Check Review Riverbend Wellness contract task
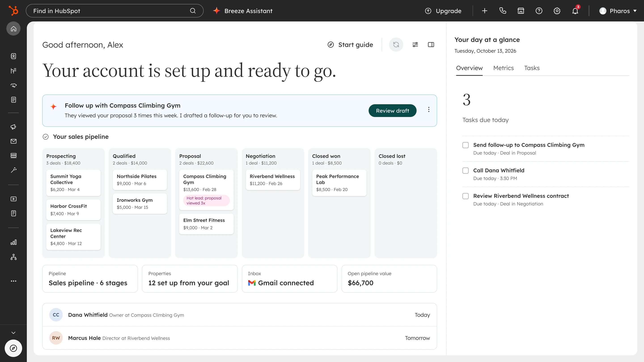 (466, 196)
